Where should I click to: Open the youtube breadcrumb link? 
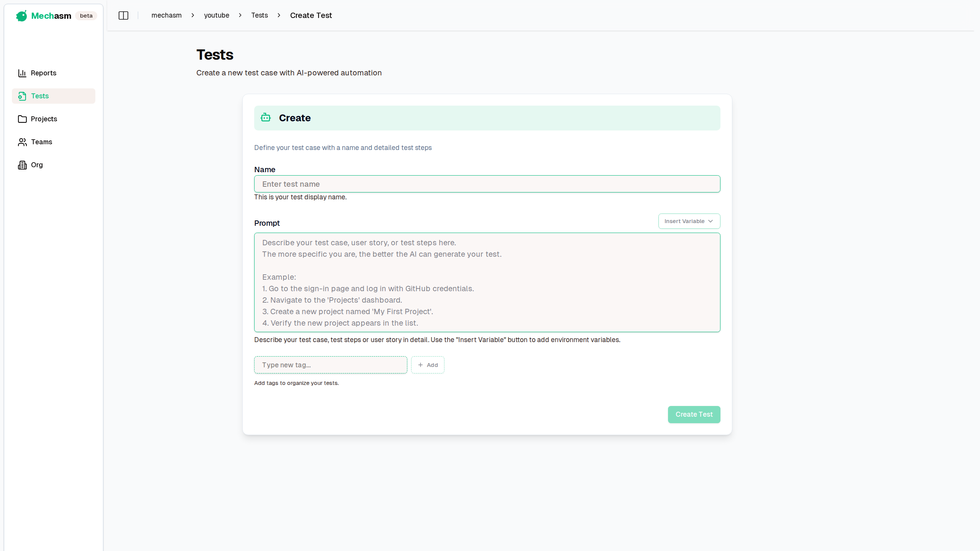click(x=217, y=15)
